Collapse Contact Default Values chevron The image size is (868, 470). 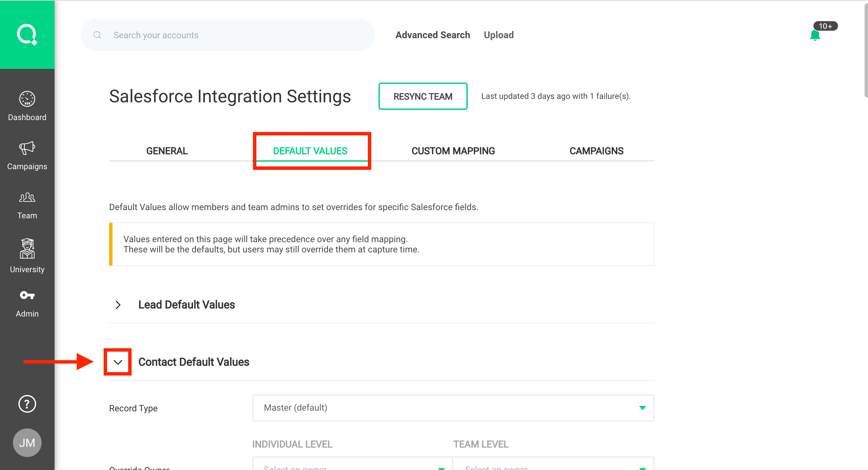coord(118,362)
